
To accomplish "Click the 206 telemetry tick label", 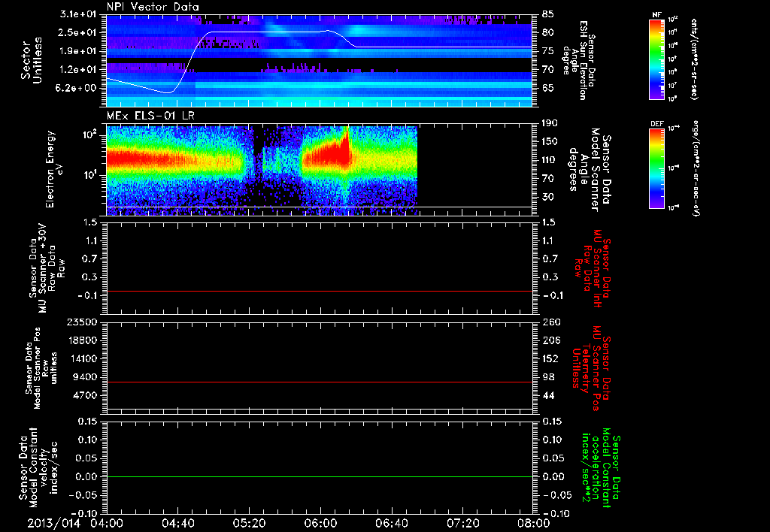I will pyautogui.click(x=551, y=340).
